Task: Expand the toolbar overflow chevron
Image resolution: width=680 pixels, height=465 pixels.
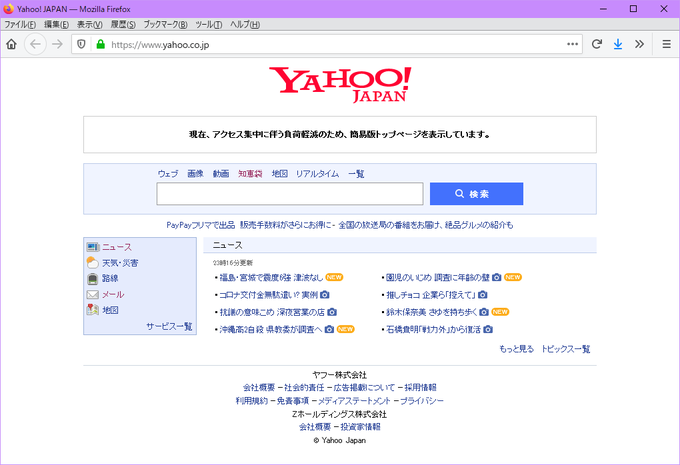Action: pos(639,44)
